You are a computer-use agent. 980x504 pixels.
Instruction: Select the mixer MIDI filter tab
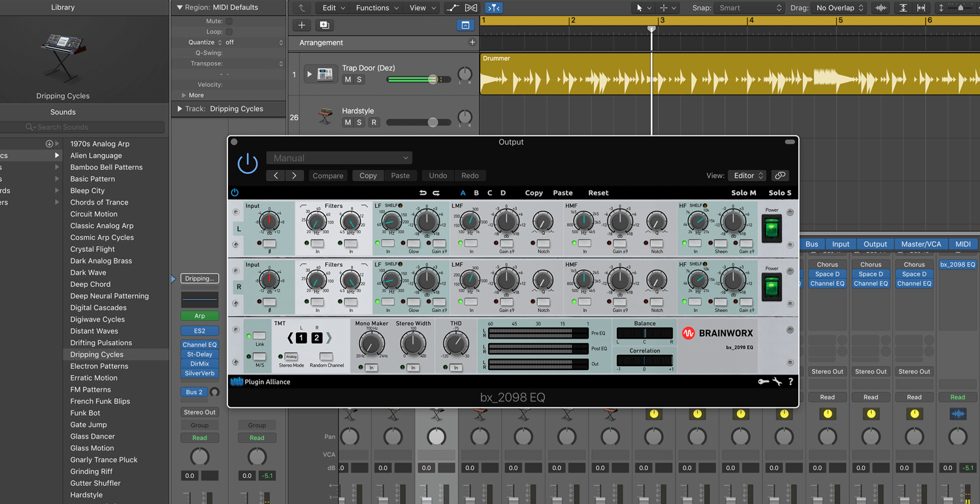(x=963, y=244)
